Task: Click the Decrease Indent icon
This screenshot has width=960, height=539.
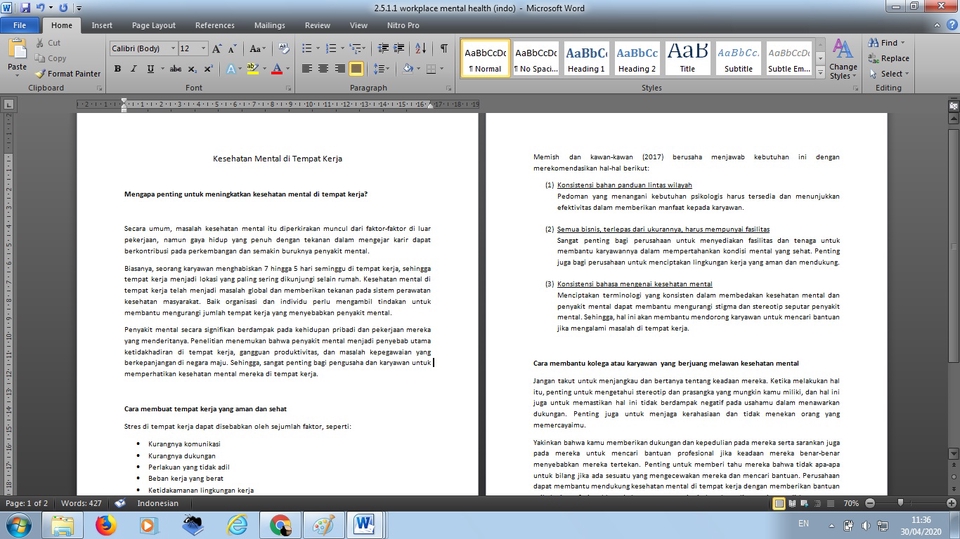Action: [x=383, y=48]
